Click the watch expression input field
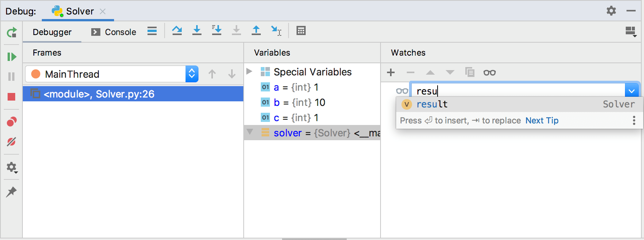The width and height of the screenshot is (644, 240). [517, 91]
